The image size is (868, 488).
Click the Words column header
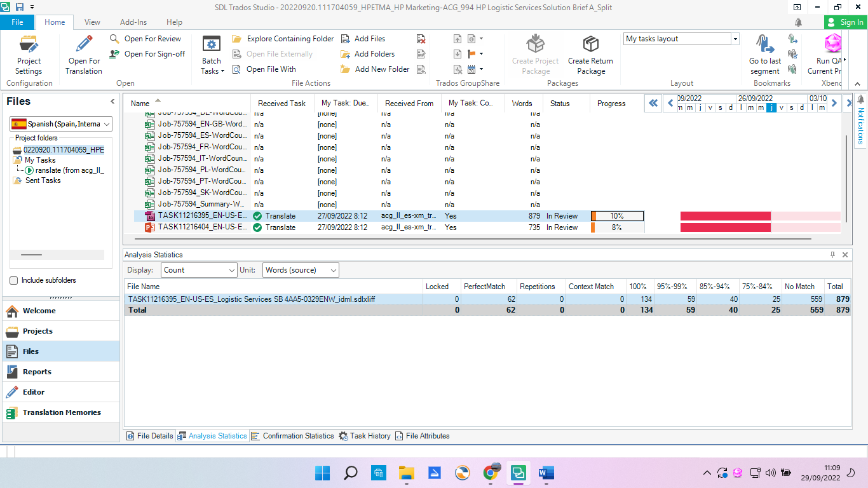click(523, 103)
